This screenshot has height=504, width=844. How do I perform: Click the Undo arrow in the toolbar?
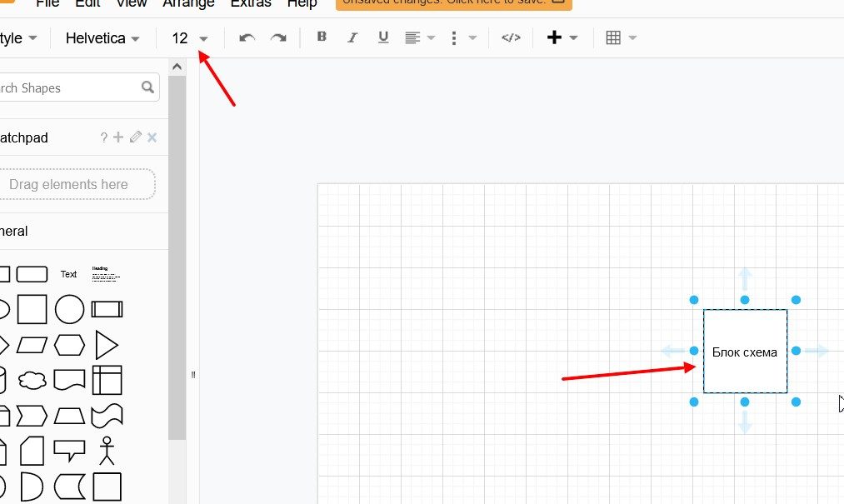pos(247,38)
